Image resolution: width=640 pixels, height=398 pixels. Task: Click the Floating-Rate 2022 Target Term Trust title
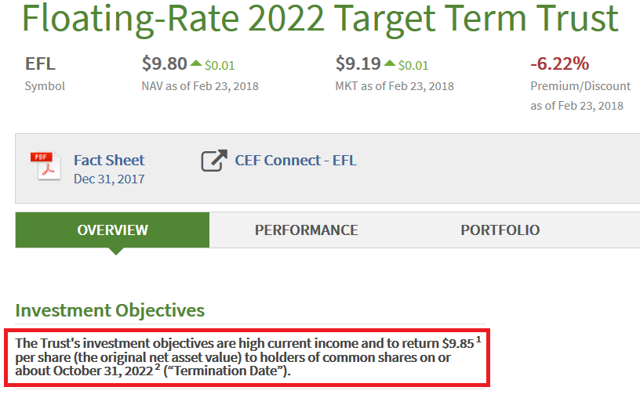click(320, 18)
